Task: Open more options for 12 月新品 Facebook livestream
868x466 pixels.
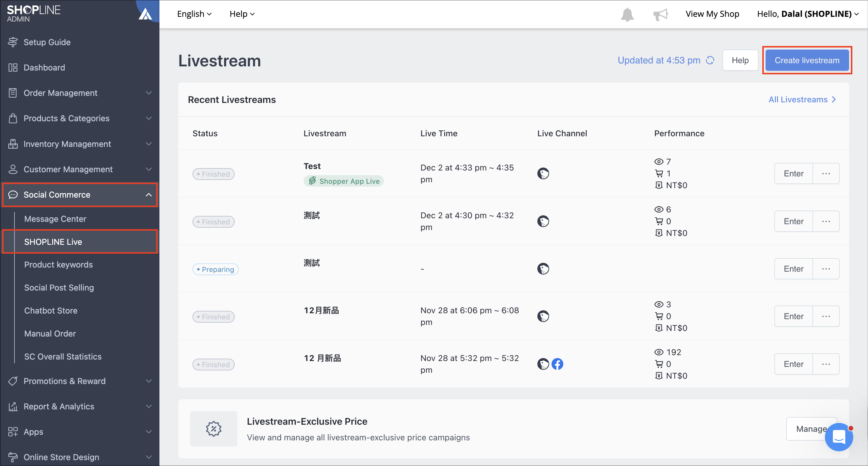Action: coord(826,364)
